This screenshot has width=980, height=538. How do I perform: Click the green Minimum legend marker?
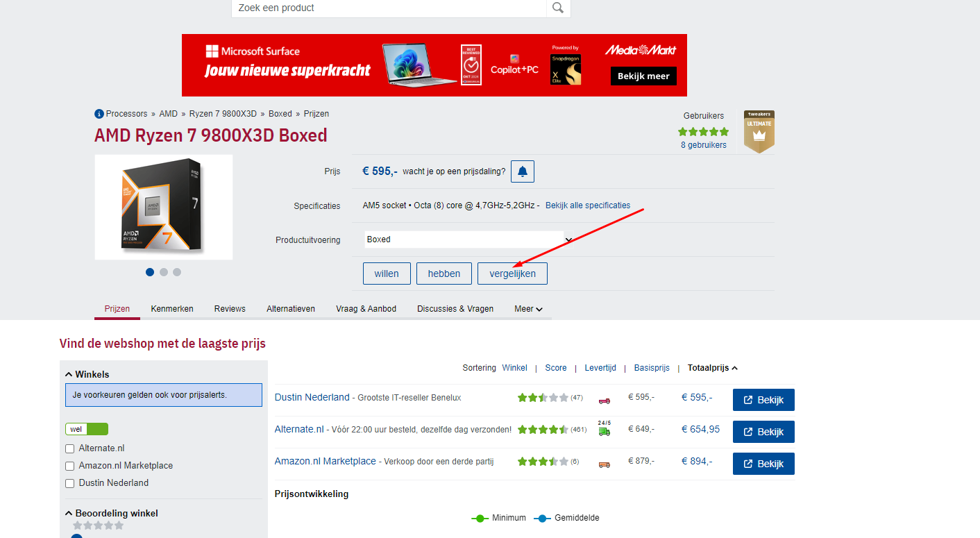tap(480, 518)
